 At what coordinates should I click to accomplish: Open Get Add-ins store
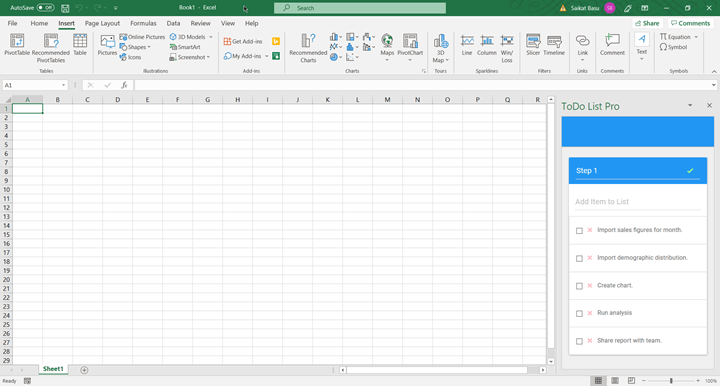pyautogui.click(x=243, y=41)
